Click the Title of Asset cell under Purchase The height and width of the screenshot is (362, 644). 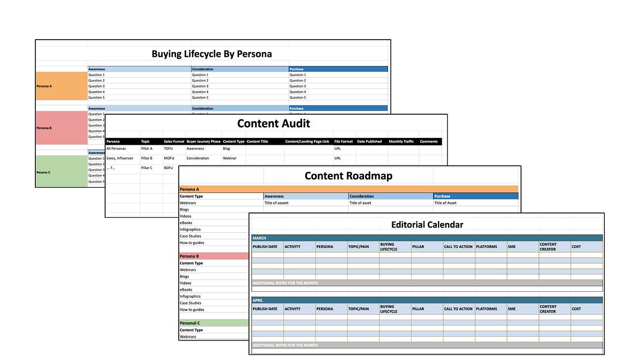pyautogui.click(x=447, y=203)
